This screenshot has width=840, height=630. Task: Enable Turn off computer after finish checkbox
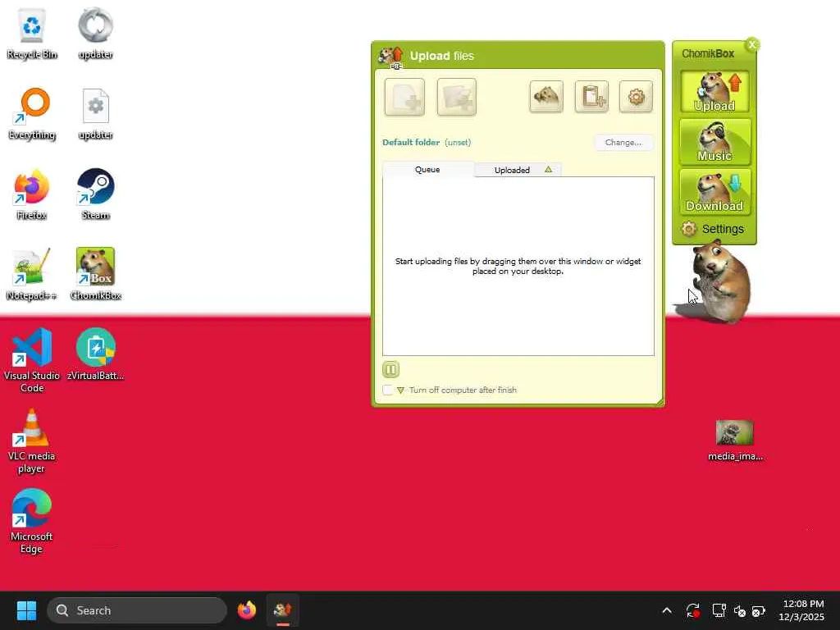(x=387, y=390)
